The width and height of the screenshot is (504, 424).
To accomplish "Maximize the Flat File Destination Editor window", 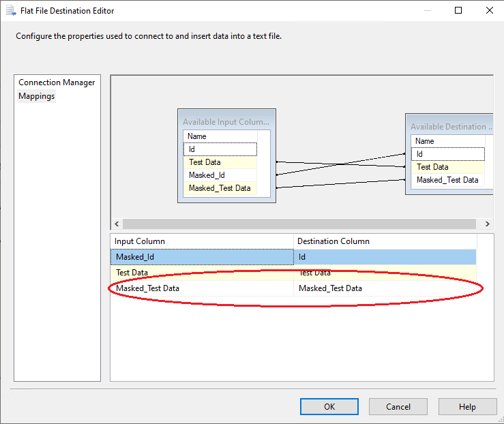I will (x=458, y=10).
